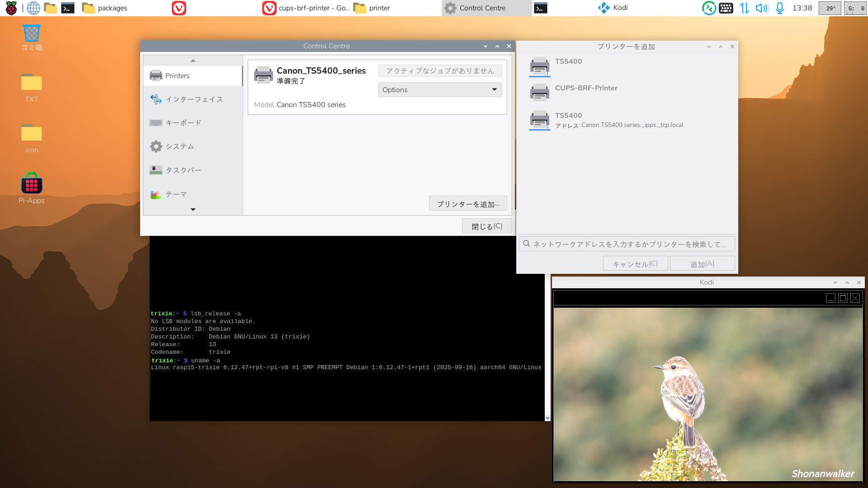Launch the web browser globe icon
The image size is (868, 488).
point(33,8)
